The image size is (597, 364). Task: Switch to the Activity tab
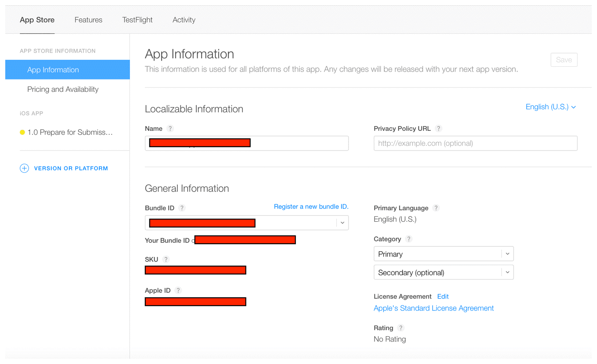184,20
